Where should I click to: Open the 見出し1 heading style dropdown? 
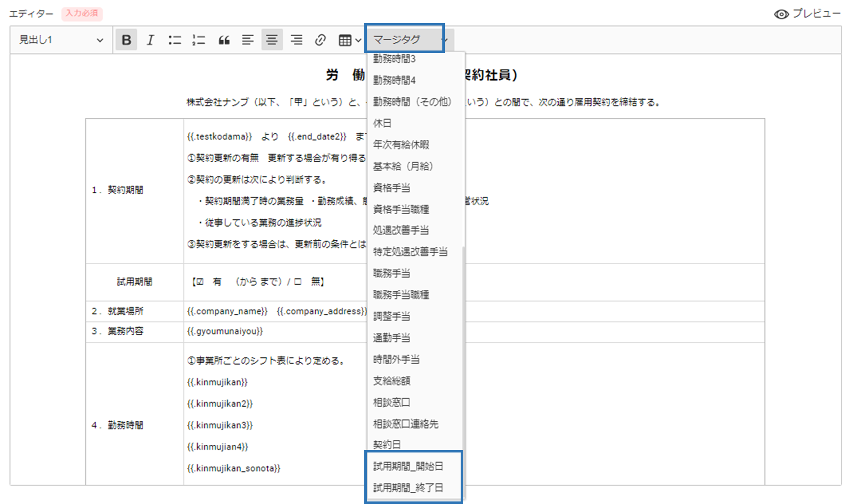point(61,40)
